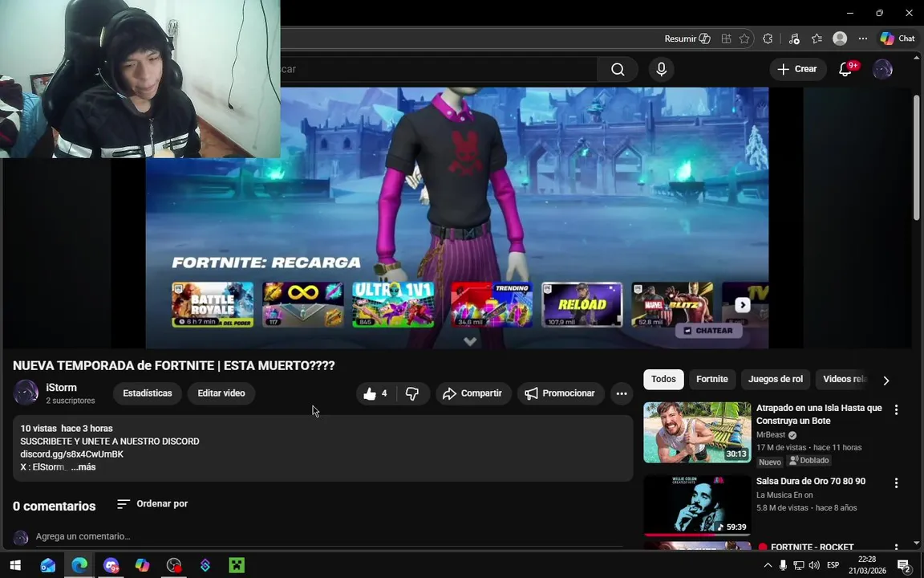Click the page vertical scrollbar
Viewport: 924px width, 578px height.
pos(916,158)
